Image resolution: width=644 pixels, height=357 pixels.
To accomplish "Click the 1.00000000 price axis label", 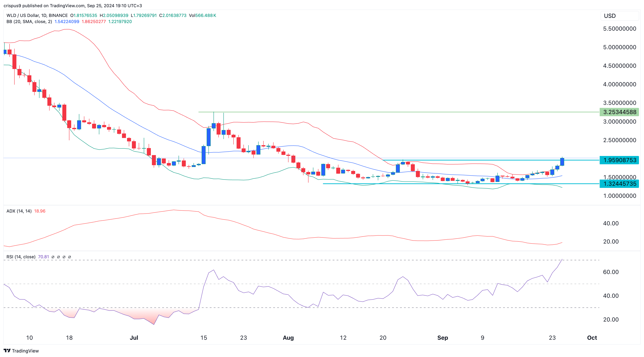I will (x=619, y=196).
